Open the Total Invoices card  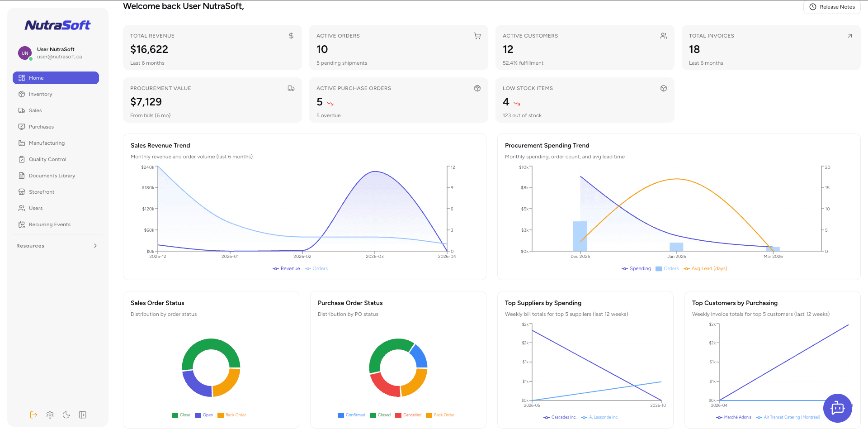pyautogui.click(x=771, y=48)
